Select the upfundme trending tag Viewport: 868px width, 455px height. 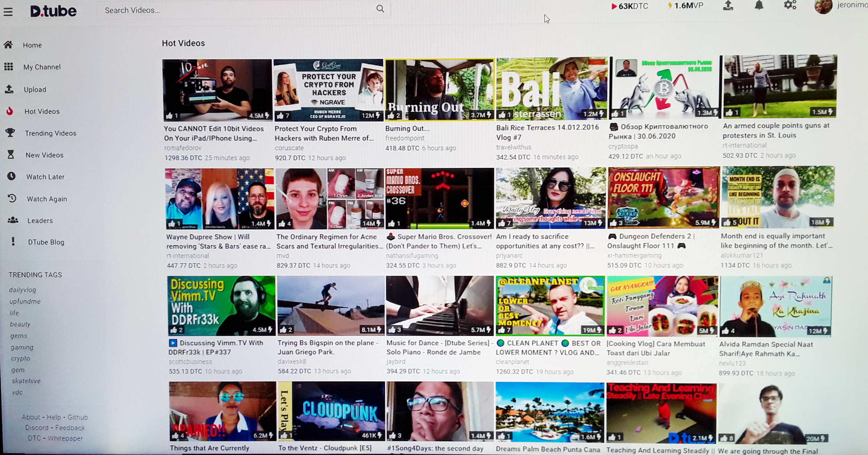click(25, 301)
